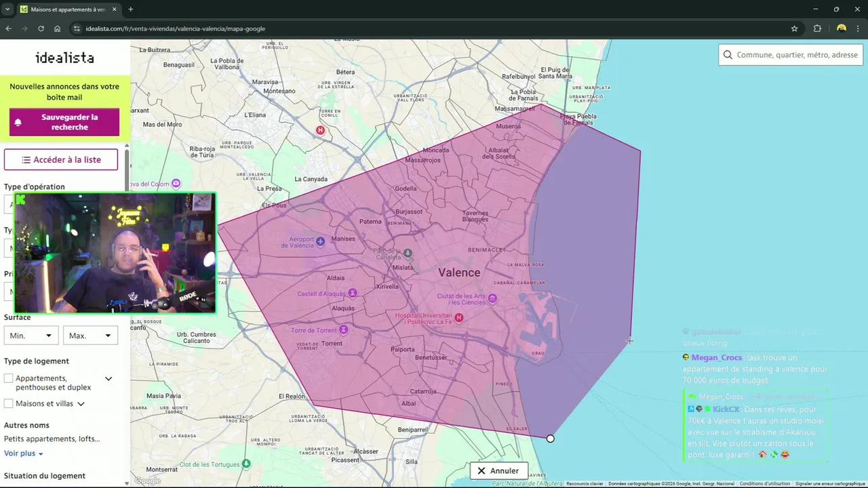This screenshot has width=868, height=488.
Task: Click the streamer webcam overlay
Action: 115,253
